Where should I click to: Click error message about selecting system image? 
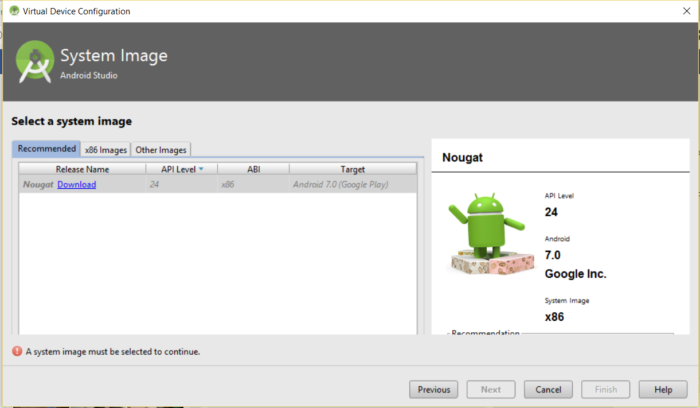[x=113, y=352]
